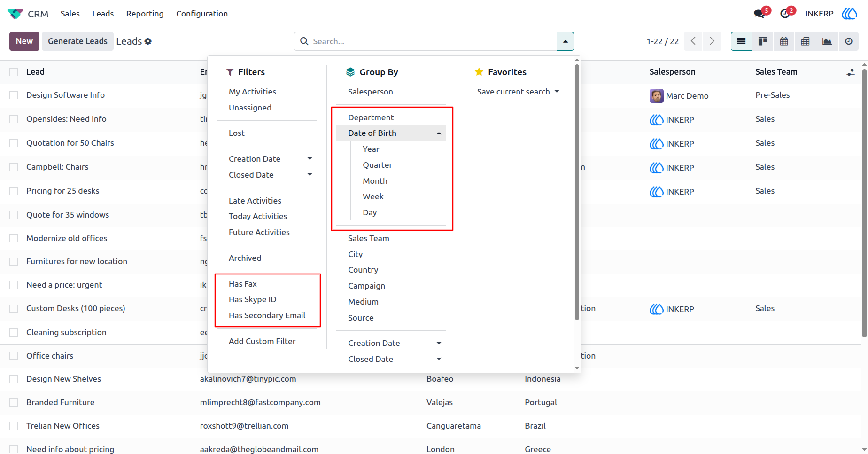Open the Trelian New Offices lead
The image size is (868, 454).
tap(63, 426)
